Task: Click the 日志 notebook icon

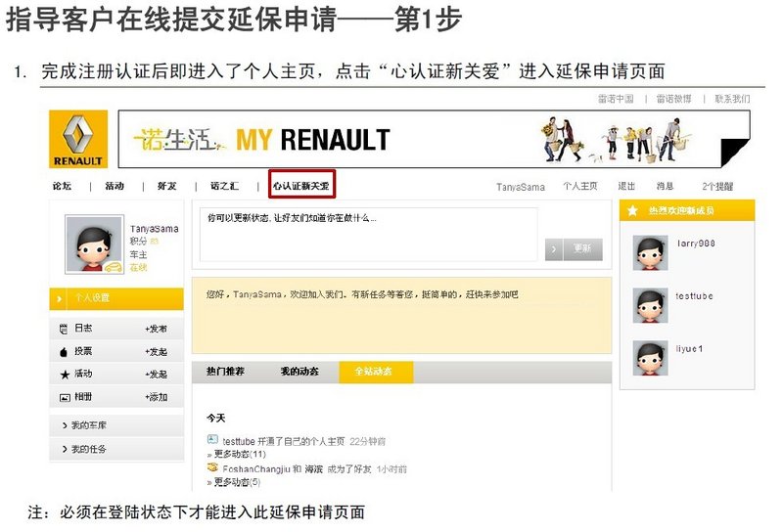Action: 64,329
